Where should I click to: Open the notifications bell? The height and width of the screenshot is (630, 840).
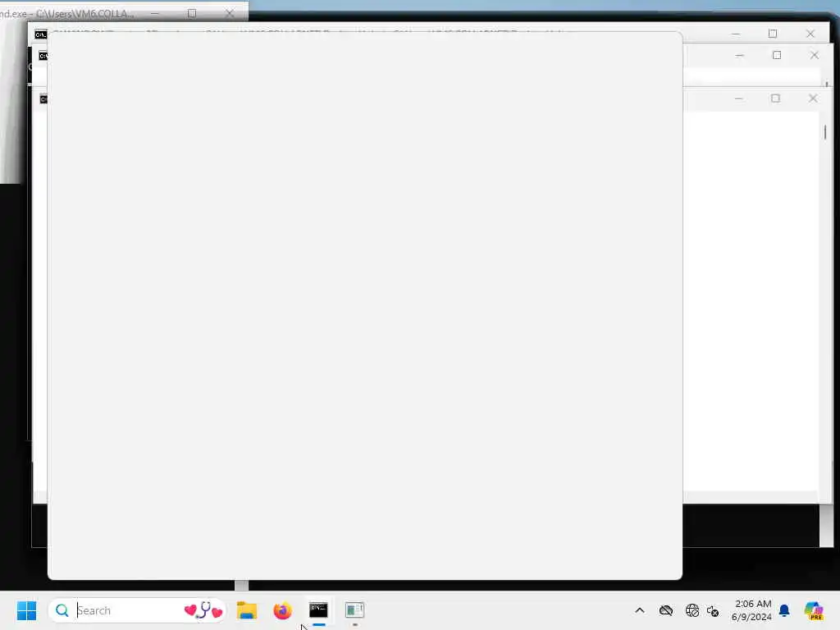pos(784,610)
